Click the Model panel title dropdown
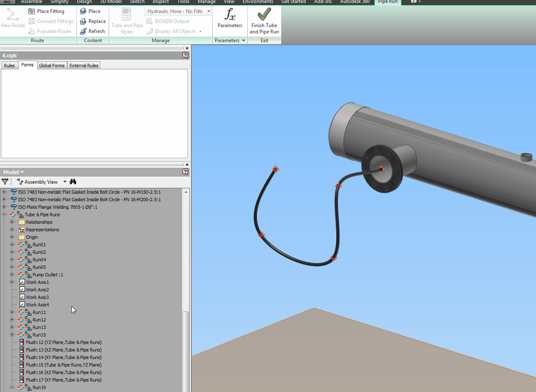536x392 pixels. (22, 172)
